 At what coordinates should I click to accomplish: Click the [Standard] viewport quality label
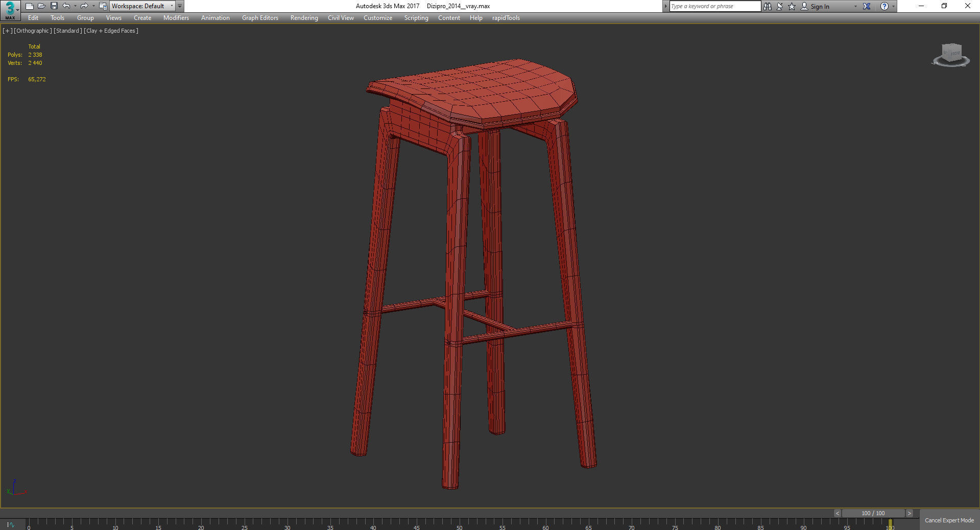tap(68, 31)
